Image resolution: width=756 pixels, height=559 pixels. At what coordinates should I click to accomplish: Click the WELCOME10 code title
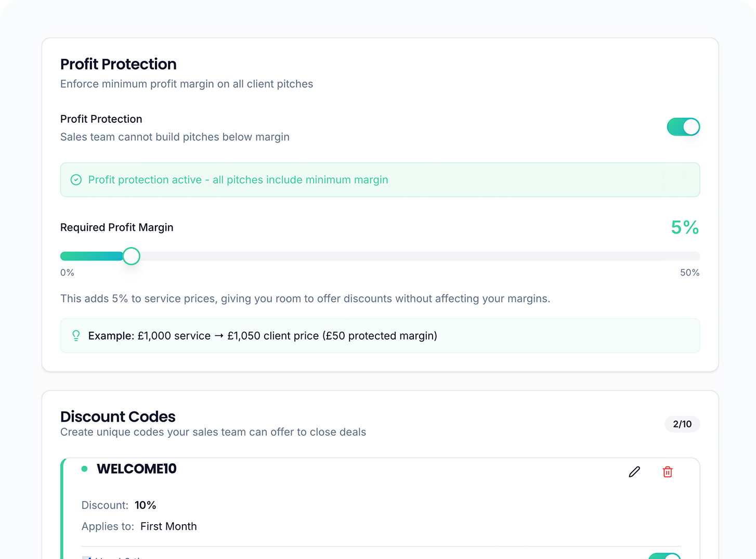137,469
